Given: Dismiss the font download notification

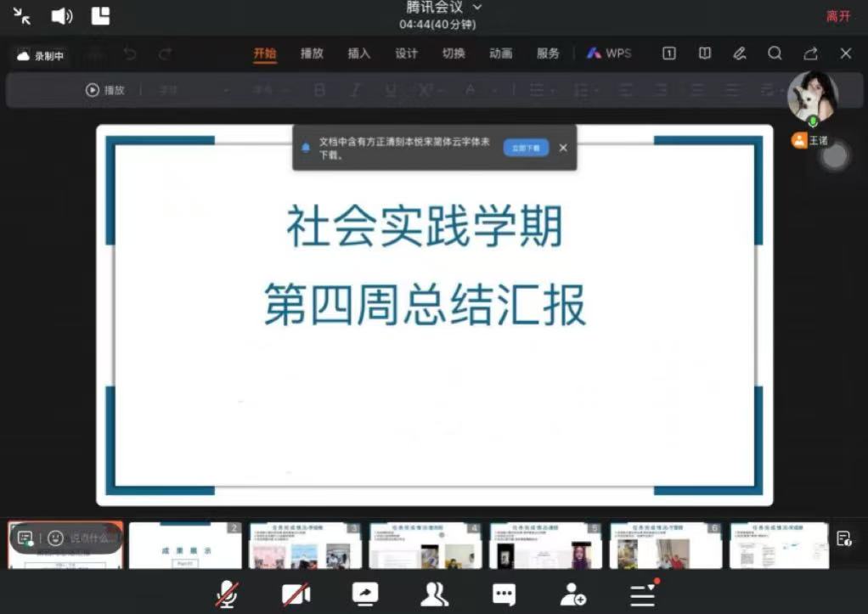Looking at the screenshot, I should point(562,148).
